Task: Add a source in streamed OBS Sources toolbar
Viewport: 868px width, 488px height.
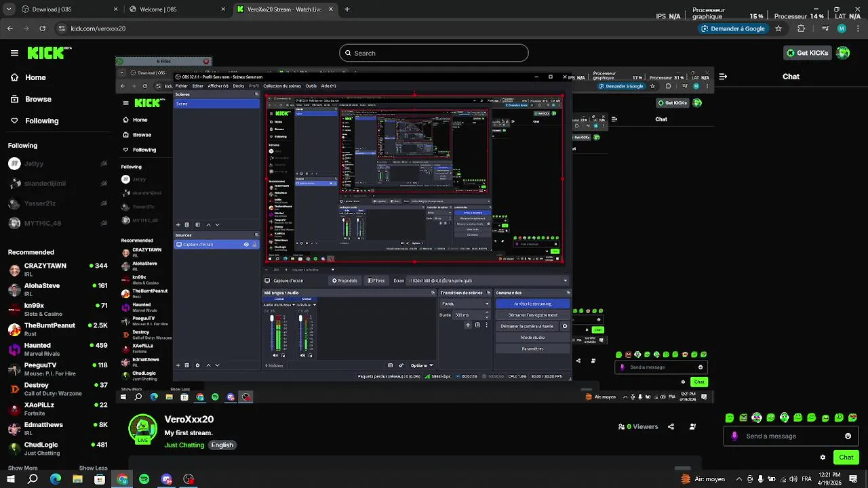Action: (178, 365)
